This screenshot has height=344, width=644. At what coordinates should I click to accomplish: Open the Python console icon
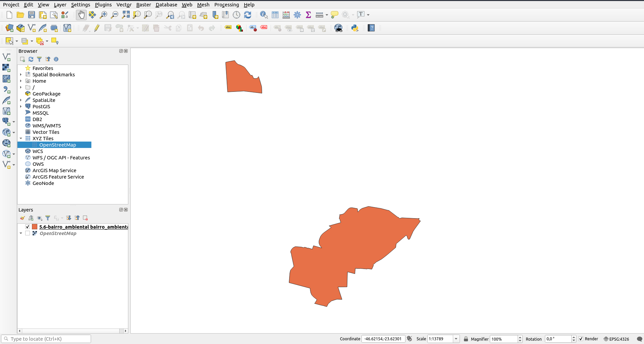point(355,28)
